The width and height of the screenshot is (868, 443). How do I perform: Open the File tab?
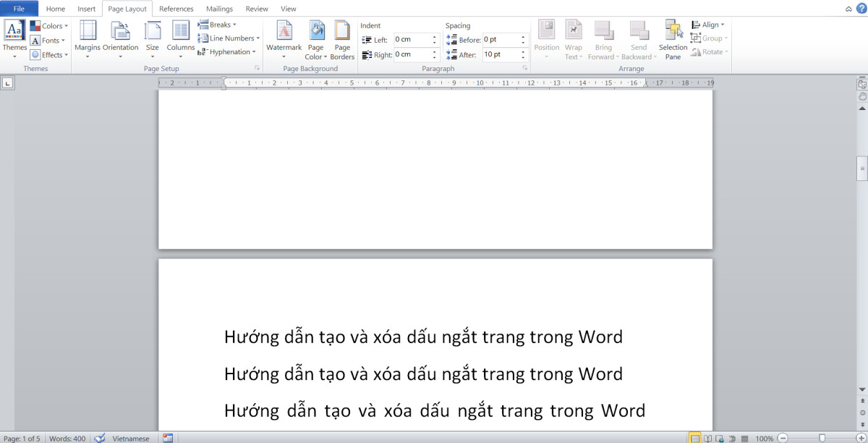coord(20,9)
